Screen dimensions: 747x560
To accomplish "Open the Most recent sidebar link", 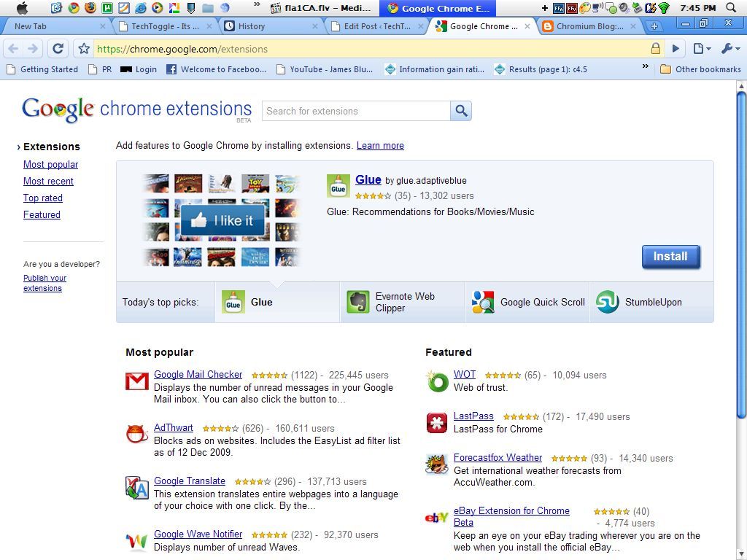I will [48, 181].
